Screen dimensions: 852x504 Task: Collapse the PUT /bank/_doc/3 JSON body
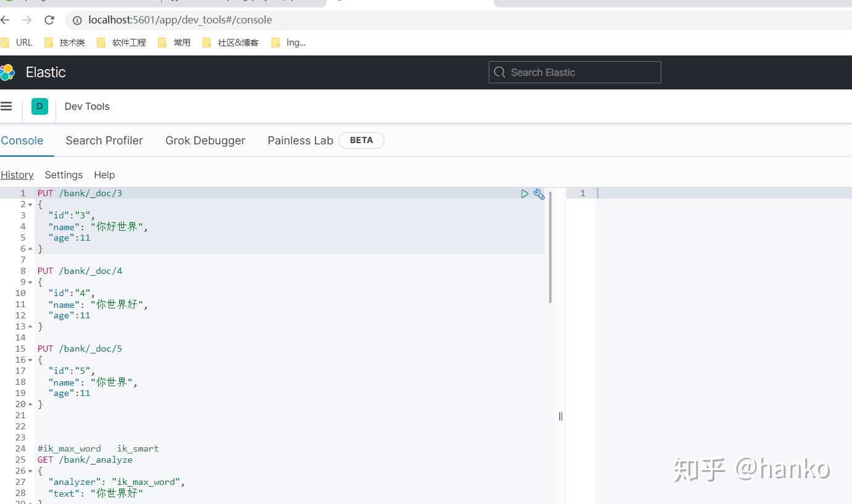coord(30,204)
